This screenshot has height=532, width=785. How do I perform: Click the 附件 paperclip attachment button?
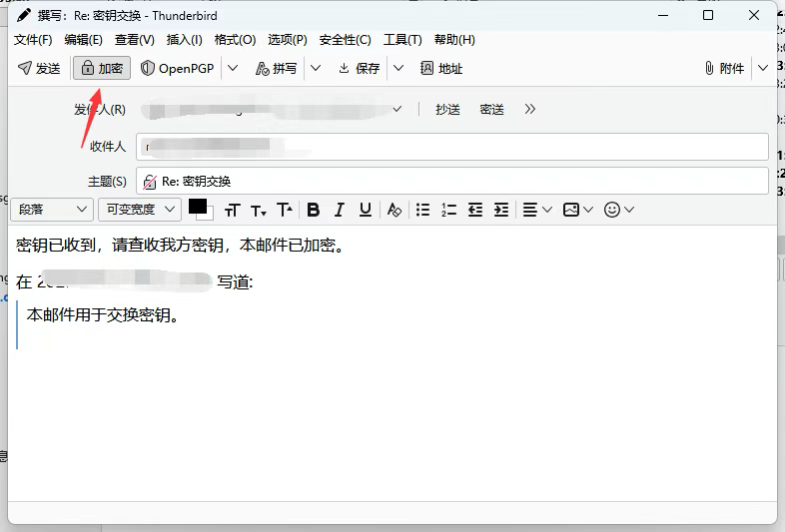[724, 68]
